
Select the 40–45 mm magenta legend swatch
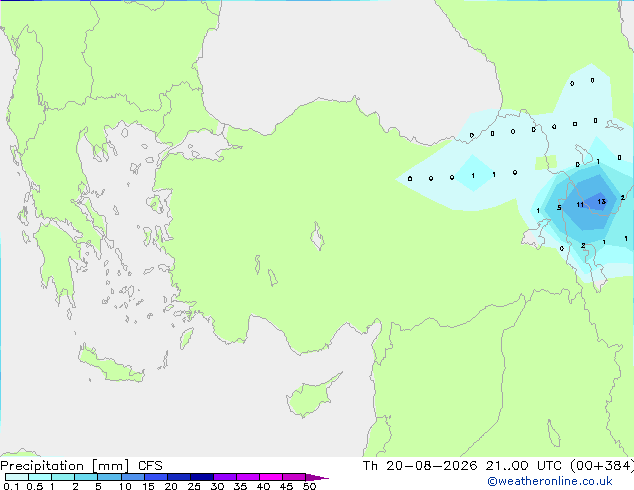271,477
